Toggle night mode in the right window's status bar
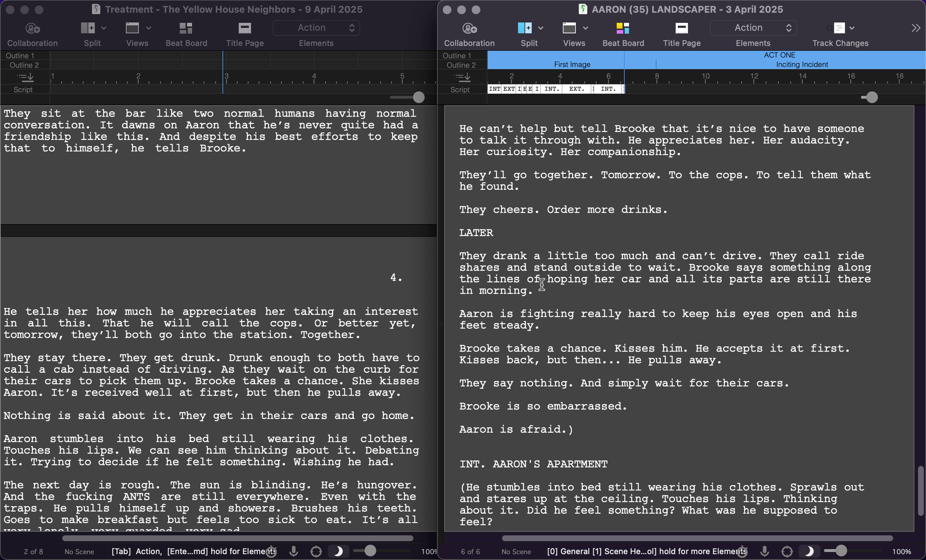 pos(809,551)
